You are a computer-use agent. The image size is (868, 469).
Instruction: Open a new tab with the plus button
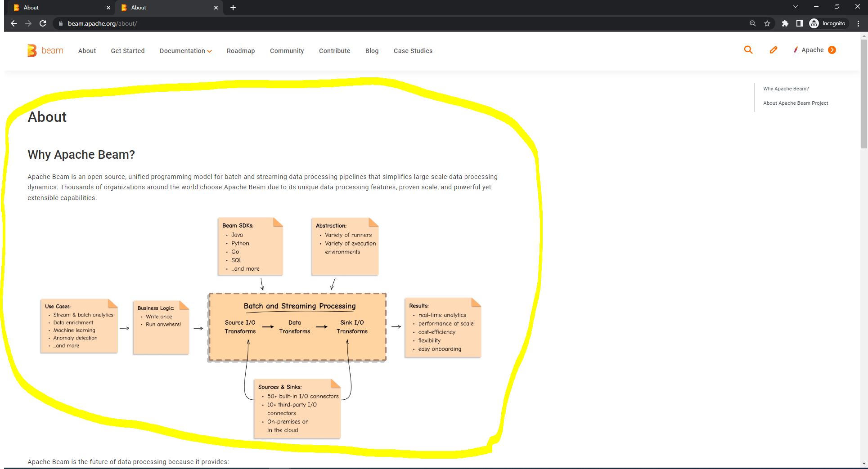coord(233,8)
